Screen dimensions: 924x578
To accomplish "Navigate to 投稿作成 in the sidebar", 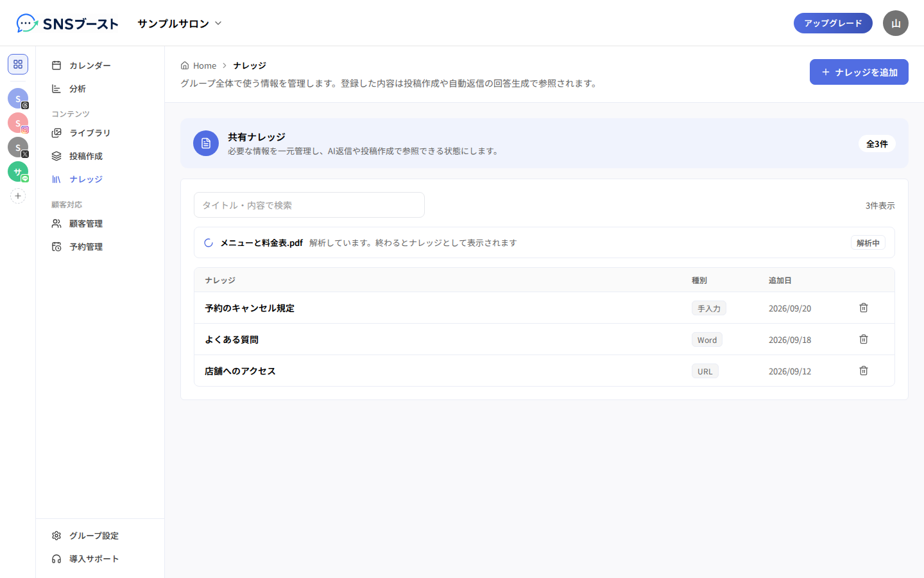I will point(100,156).
